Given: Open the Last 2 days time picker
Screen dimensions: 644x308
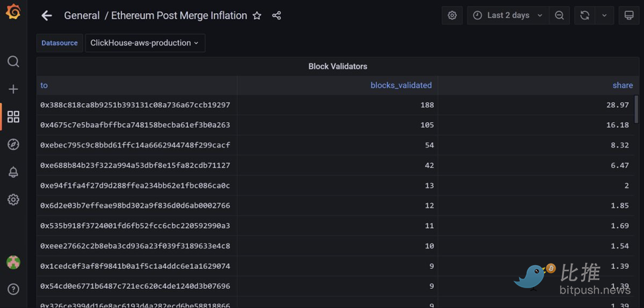Looking at the screenshot, I should coord(508,15).
